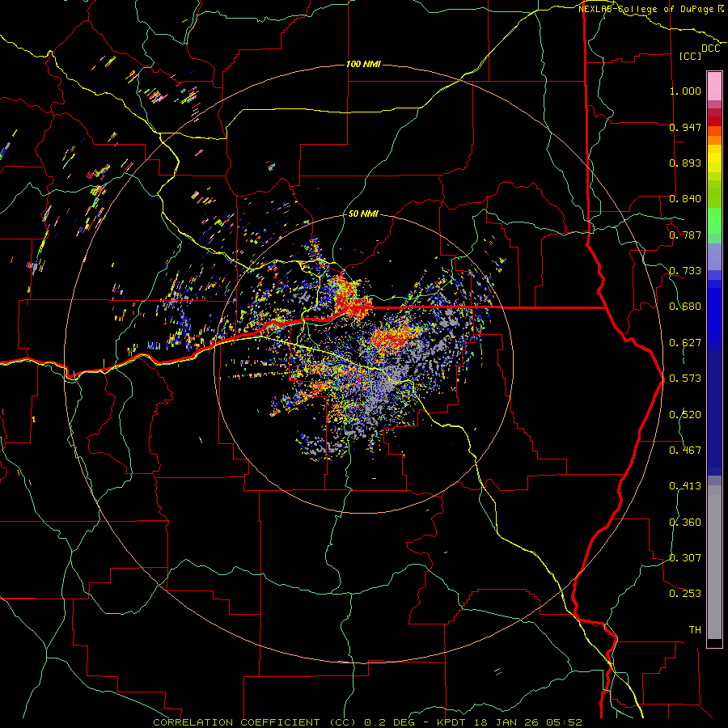This screenshot has height=728, width=728.
Task: Click the DCC label above the color bar
Action: [x=711, y=49]
